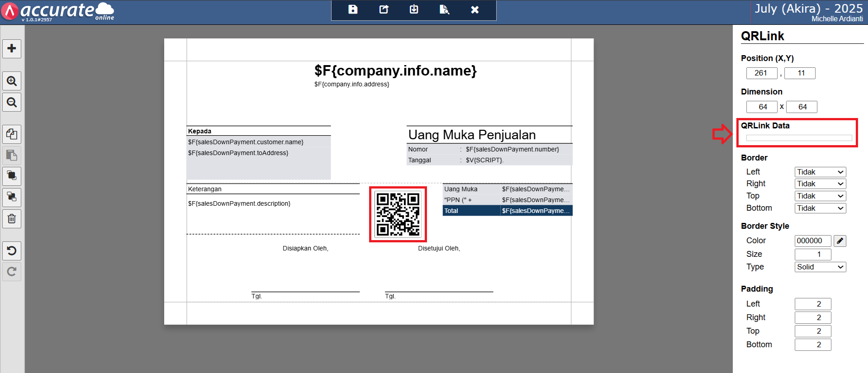Viewport: 868px width, 373px height.
Task: Open the Right border dropdown
Action: click(x=820, y=184)
